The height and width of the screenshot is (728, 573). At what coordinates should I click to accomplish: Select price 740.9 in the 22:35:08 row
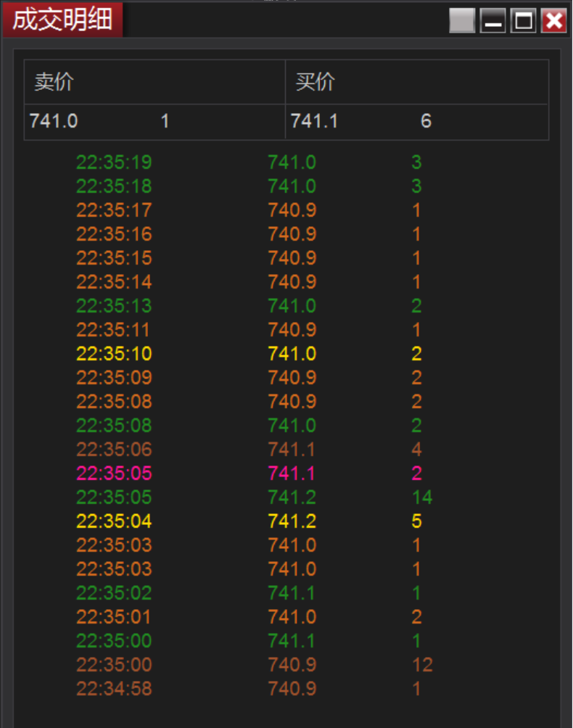point(292,402)
